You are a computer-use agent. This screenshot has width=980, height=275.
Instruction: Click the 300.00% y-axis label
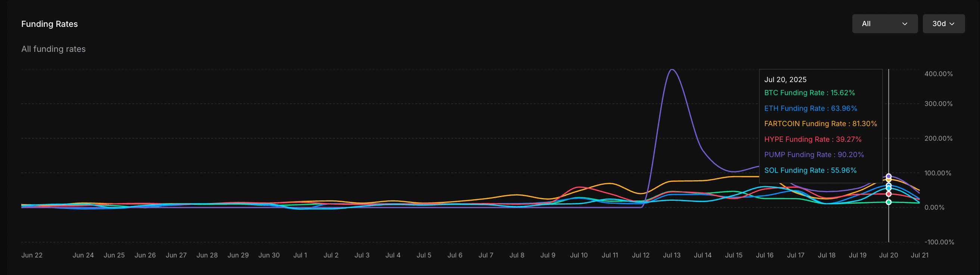[x=939, y=104]
